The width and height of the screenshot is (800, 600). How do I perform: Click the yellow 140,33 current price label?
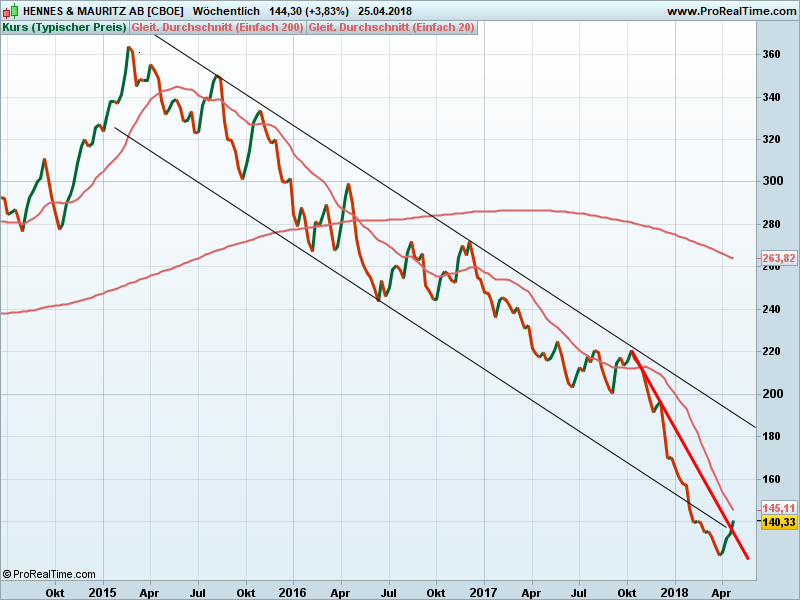[778, 522]
